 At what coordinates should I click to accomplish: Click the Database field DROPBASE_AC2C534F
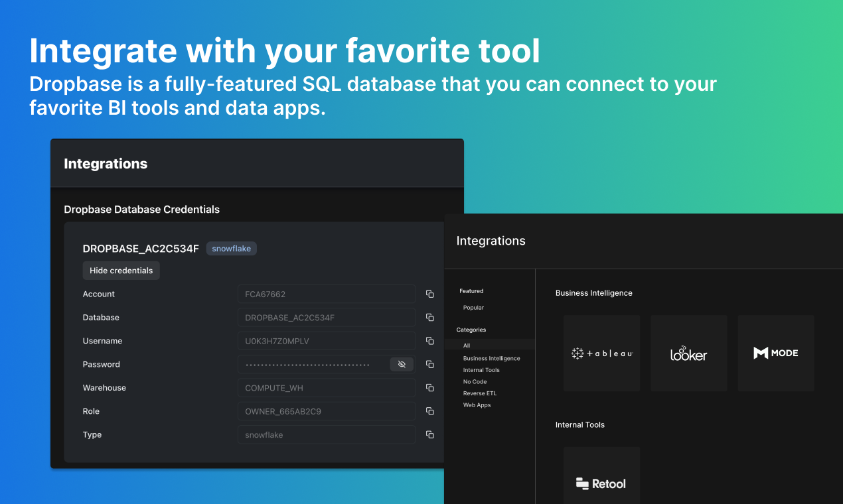[x=327, y=318]
